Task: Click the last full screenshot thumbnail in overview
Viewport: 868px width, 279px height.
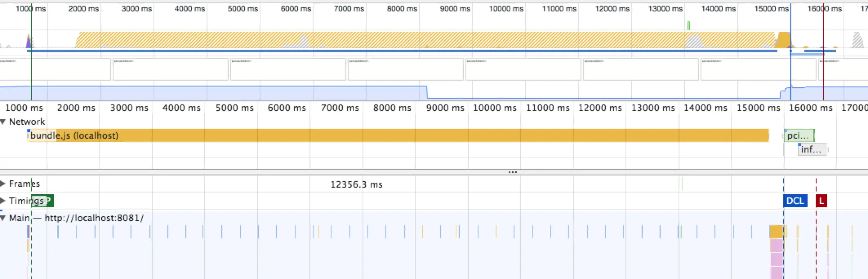Action: (x=758, y=69)
